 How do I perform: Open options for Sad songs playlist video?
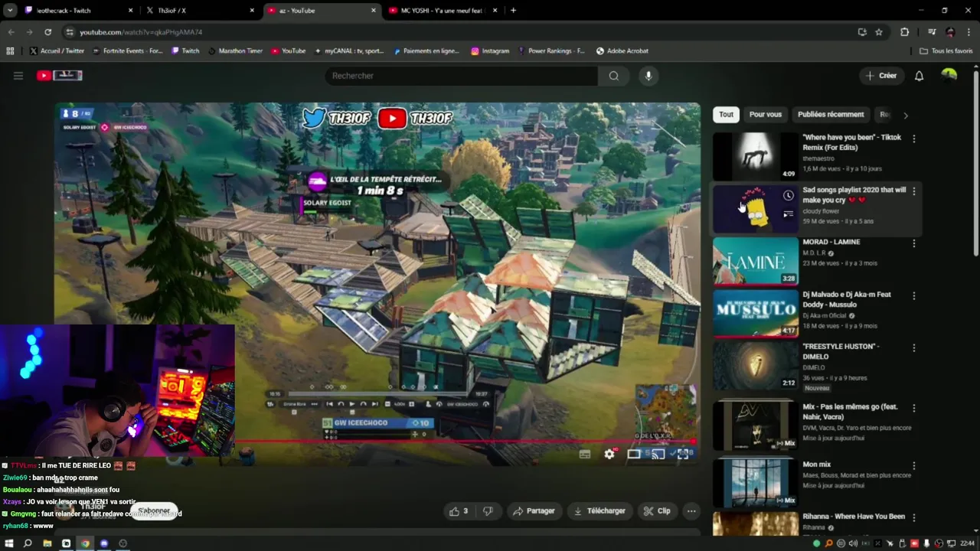coord(913,191)
